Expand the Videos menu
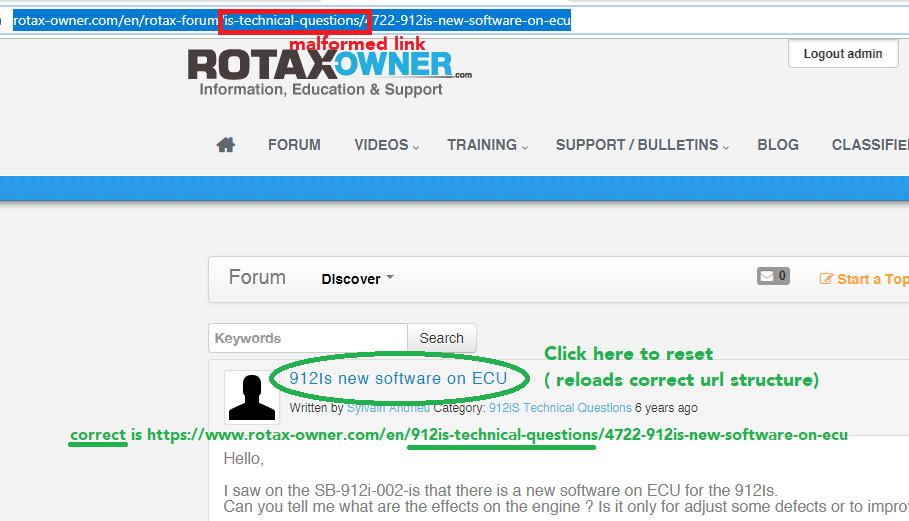The image size is (909, 521). 386,145
